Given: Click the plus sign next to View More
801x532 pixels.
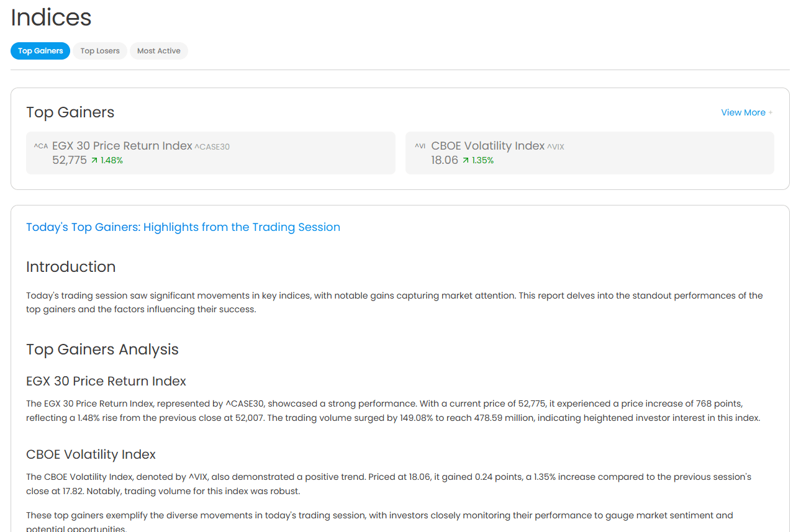Looking at the screenshot, I should point(771,113).
